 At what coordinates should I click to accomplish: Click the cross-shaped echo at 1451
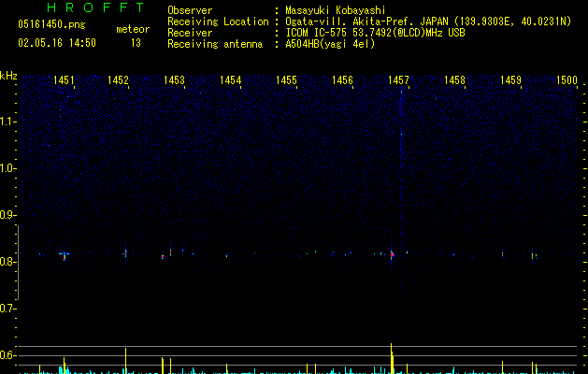pos(65,254)
